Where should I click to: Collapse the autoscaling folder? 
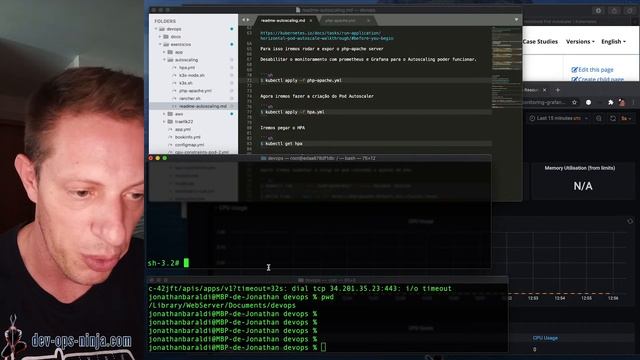164,60
